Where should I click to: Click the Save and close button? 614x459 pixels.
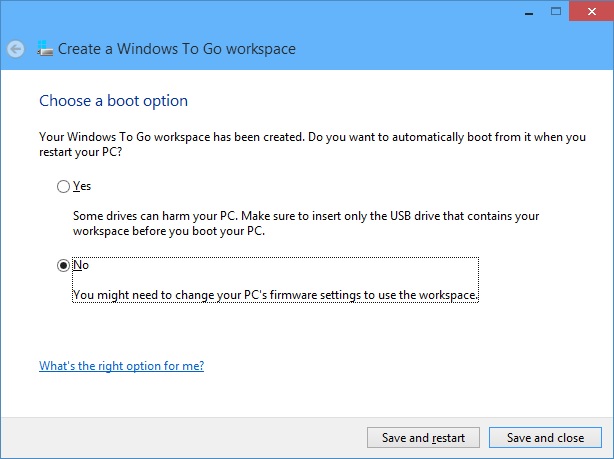click(545, 437)
